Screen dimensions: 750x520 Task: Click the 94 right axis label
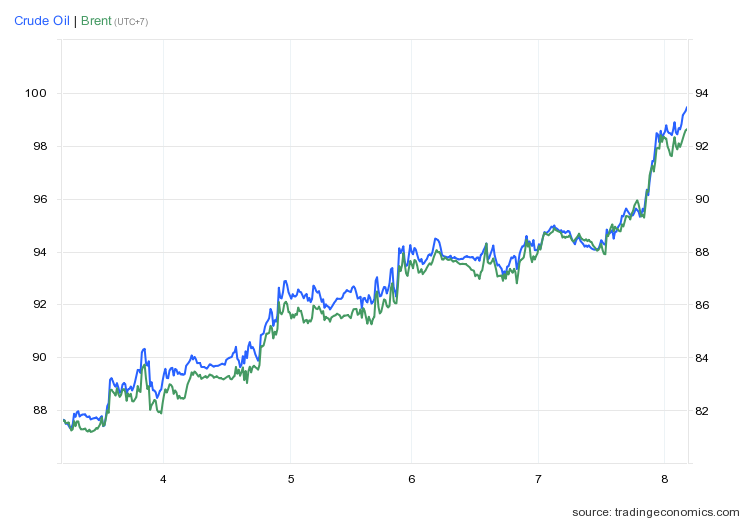(x=702, y=93)
